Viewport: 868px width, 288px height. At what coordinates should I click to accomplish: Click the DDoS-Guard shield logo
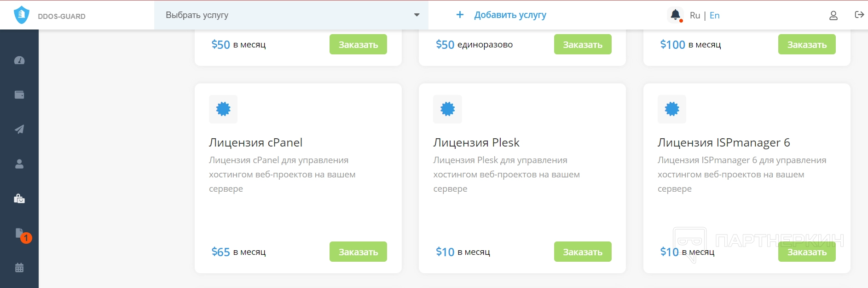(21, 15)
